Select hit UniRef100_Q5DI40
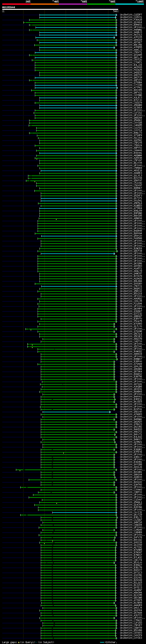This screenshot has width=146, height=644. (x=131, y=412)
